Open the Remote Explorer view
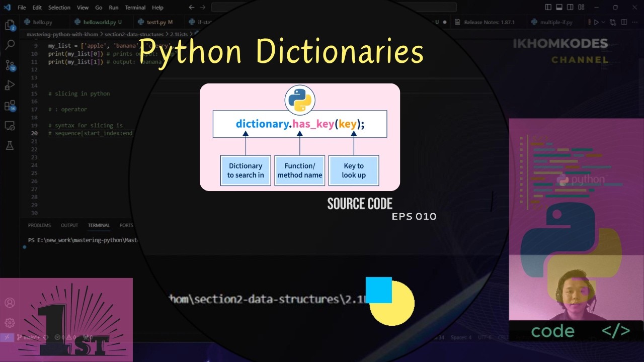Screen dimensions: 644x362 [x=10, y=125]
